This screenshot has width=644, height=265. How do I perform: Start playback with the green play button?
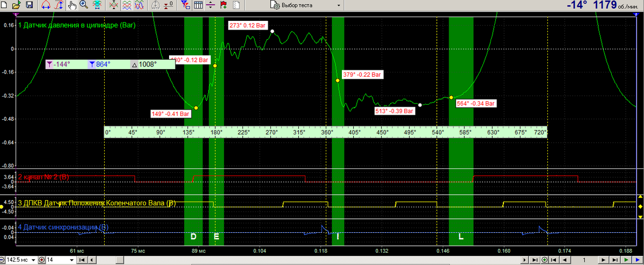click(x=626, y=260)
